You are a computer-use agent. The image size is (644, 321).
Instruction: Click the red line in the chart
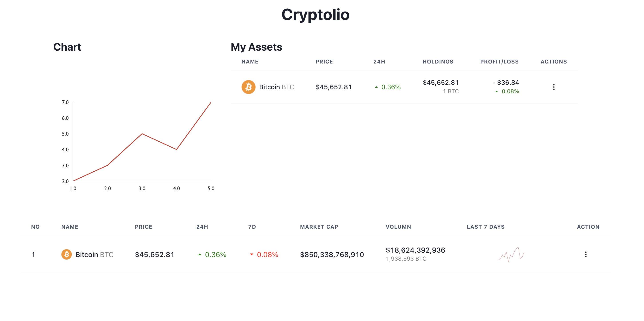click(125, 149)
